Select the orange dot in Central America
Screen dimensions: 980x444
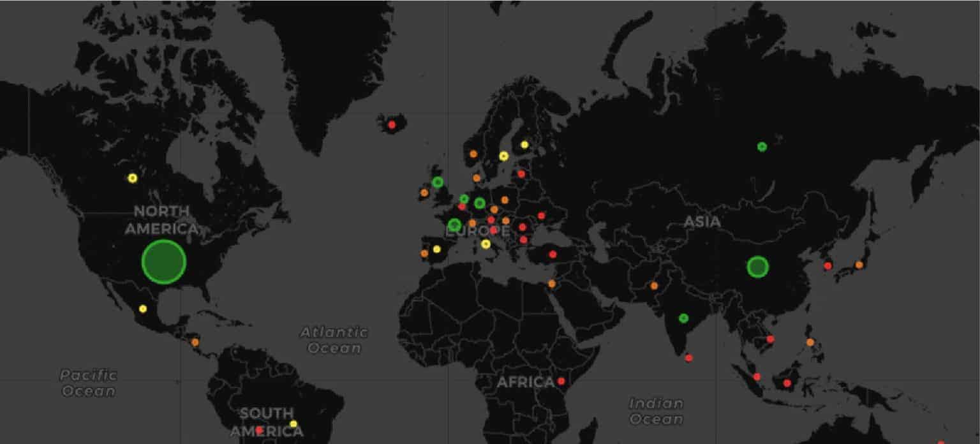click(x=195, y=342)
